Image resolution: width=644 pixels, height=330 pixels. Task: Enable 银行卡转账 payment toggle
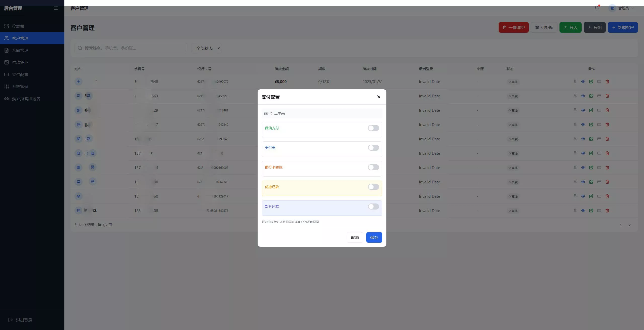(373, 167)
